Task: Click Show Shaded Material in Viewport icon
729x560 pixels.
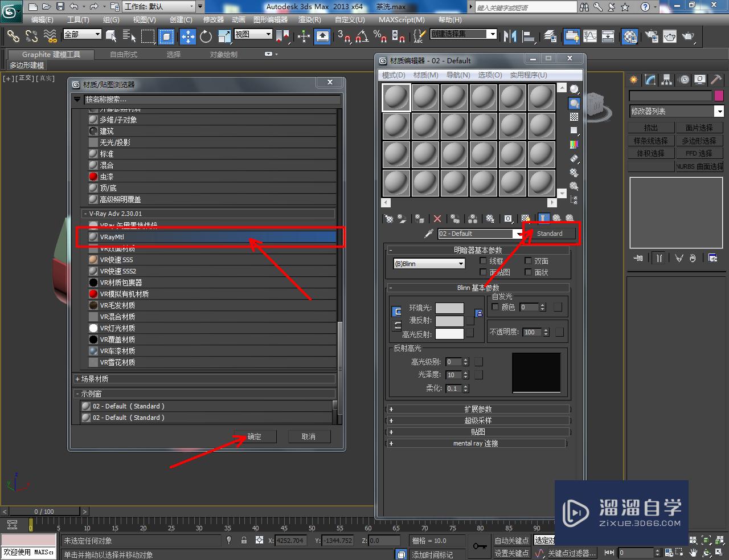Action: (x=525, y=219)
